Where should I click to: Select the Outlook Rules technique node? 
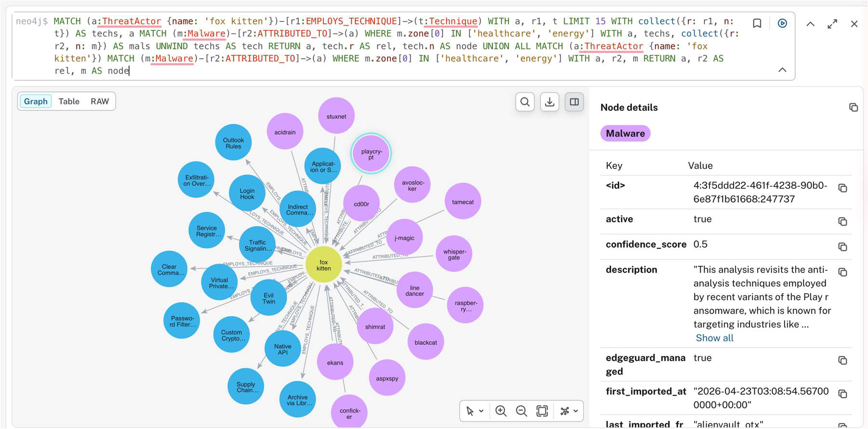coord(233,143)
